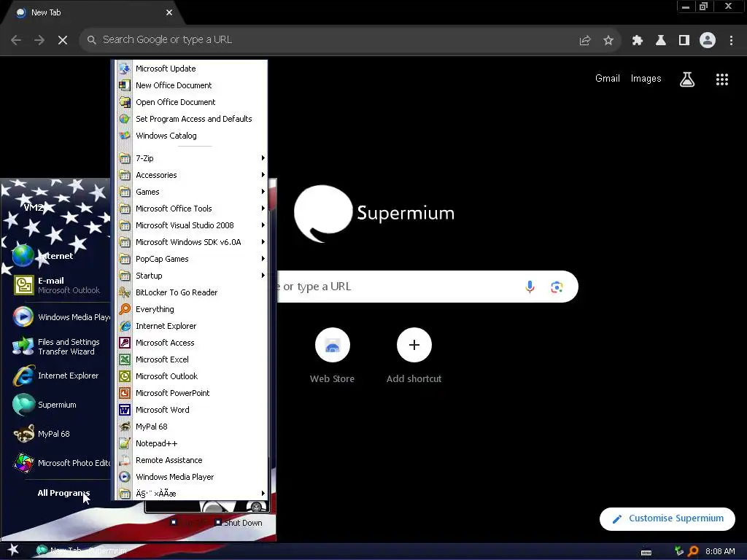Launch Internet Explorer from programs list
Image resolution: width=747 pixels, height=560 pixels.
[x=192, y=326]
